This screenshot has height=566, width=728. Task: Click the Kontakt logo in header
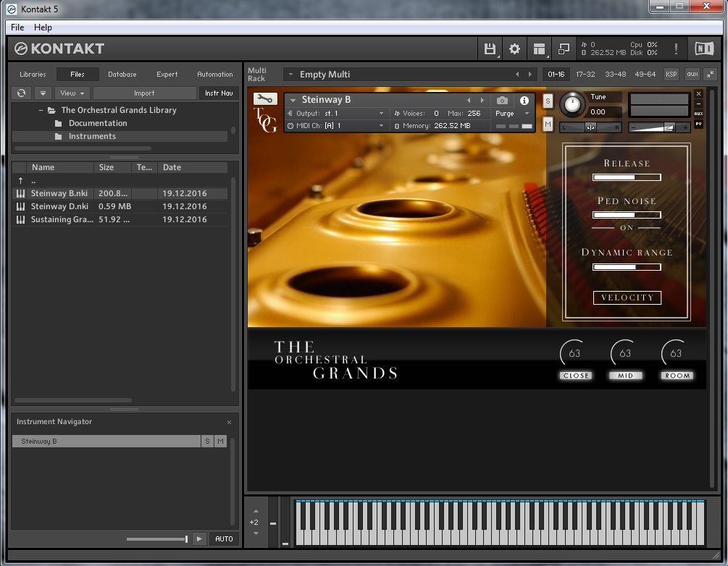(x=59, y=48)
